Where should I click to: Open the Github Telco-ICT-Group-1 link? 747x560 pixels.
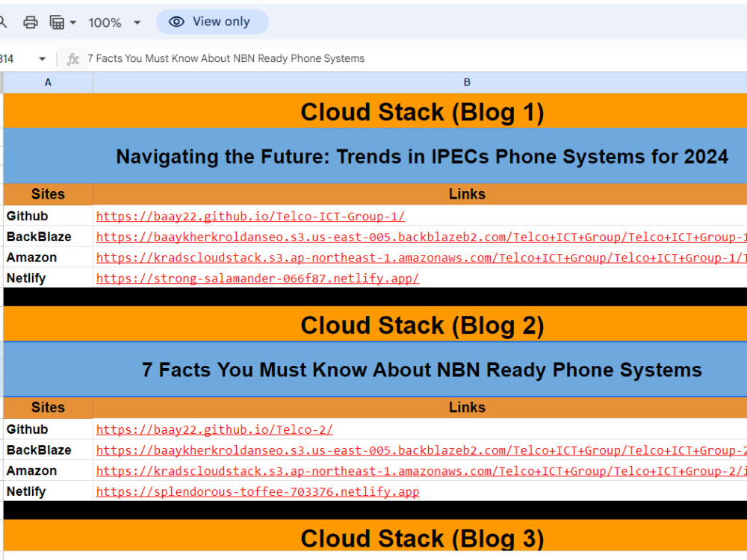point(249,216)
